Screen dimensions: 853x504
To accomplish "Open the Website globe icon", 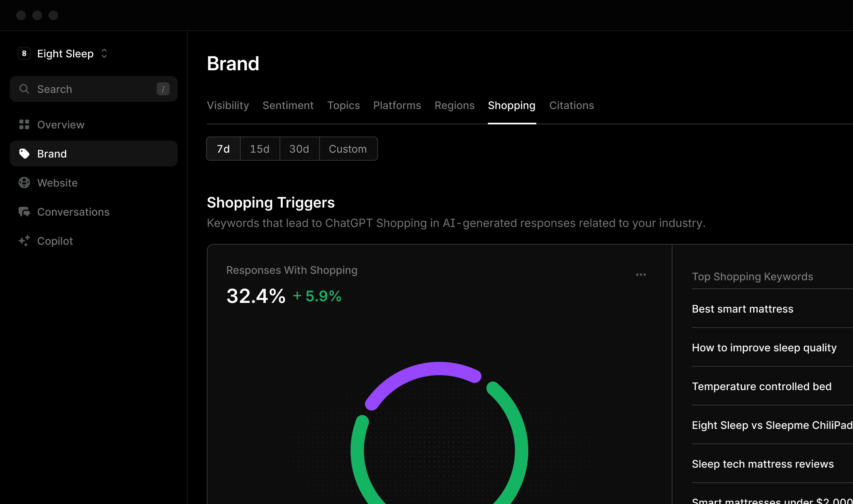I will tap(24, 183).
